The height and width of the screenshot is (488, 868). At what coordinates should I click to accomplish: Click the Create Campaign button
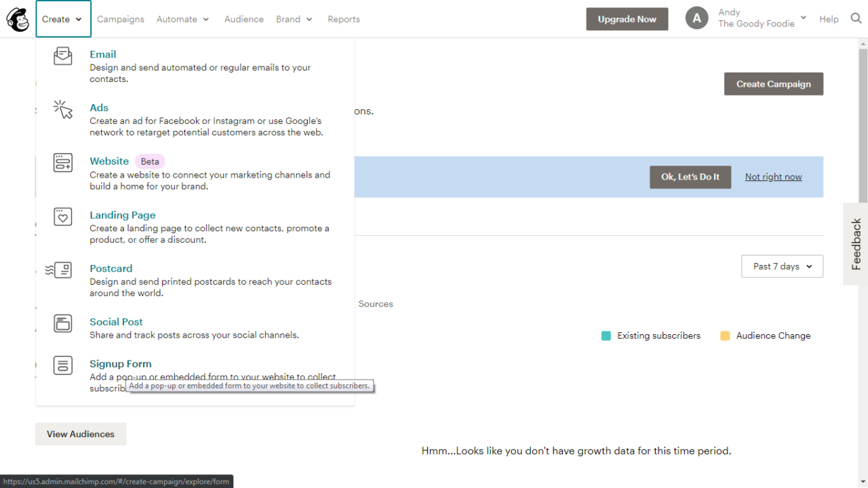click(774, 84)
